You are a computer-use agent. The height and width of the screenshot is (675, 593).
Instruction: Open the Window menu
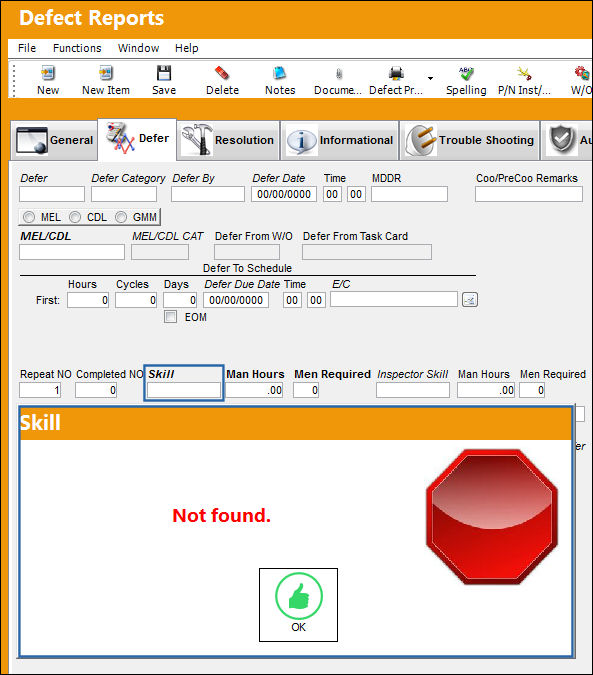point(139,48)
